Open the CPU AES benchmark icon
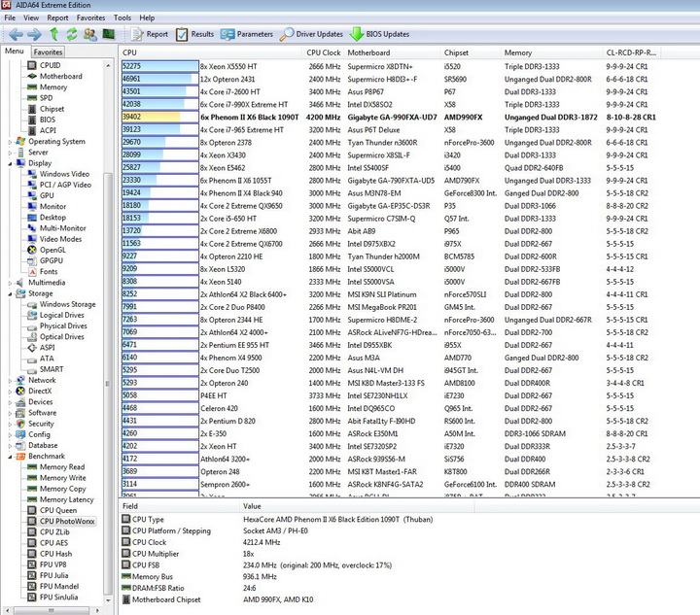 (x=32, y=543)
